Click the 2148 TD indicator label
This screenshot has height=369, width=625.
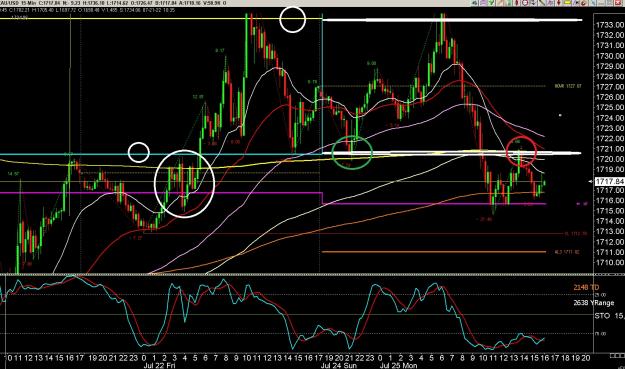[x=586, y=287]
